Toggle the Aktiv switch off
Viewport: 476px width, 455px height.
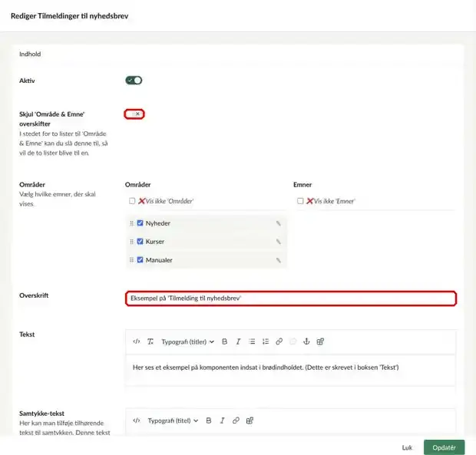point(134,81)
